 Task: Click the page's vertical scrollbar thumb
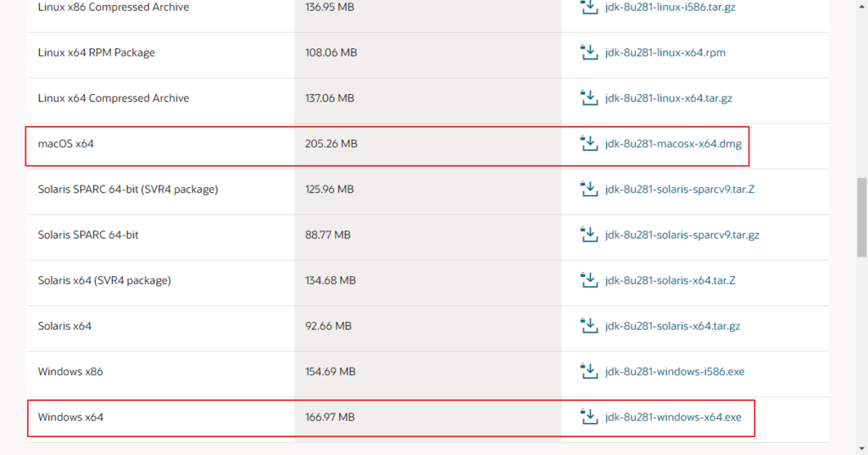tap(861, 216)
